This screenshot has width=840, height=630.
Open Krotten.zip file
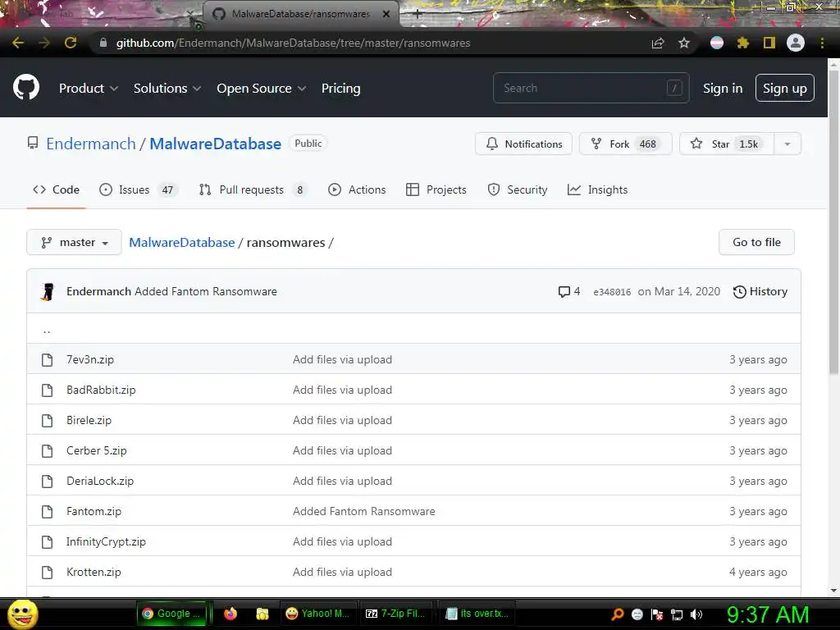(94, 572)
